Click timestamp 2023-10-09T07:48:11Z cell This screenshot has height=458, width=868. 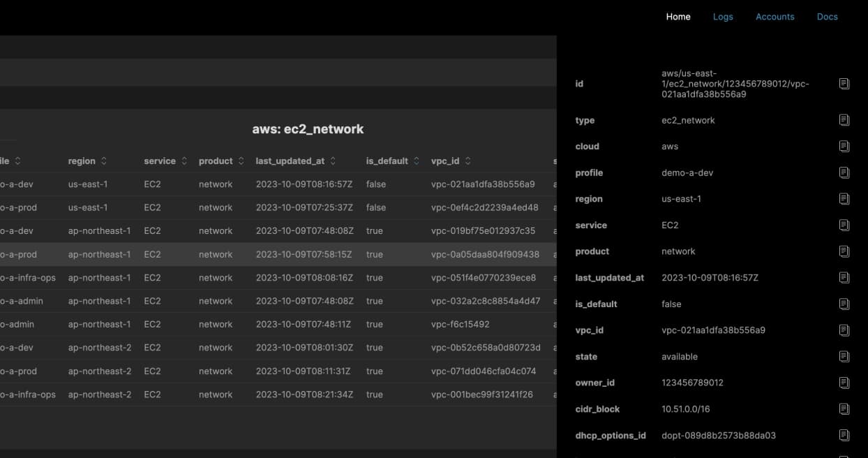304,325
